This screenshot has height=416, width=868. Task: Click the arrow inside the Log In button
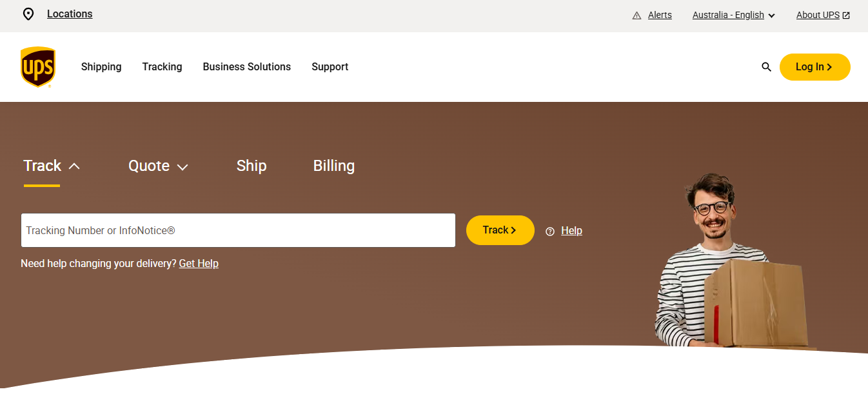click(830, 66)
